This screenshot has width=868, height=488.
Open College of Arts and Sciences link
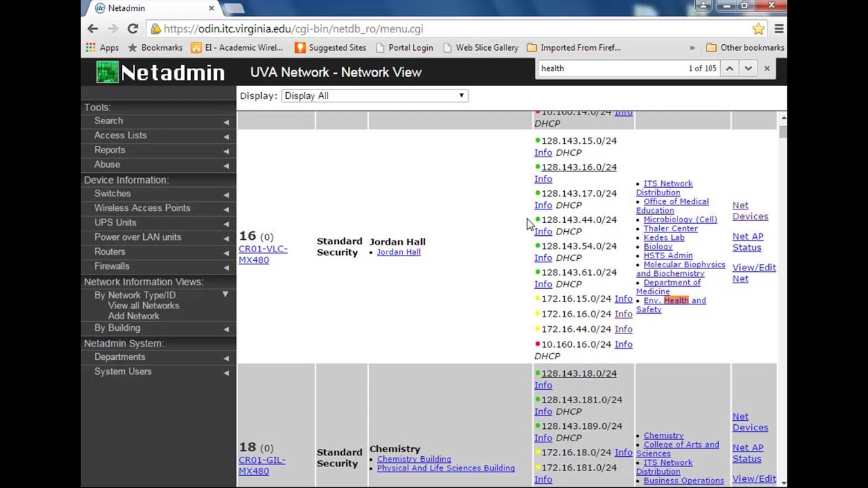(677, 449)
